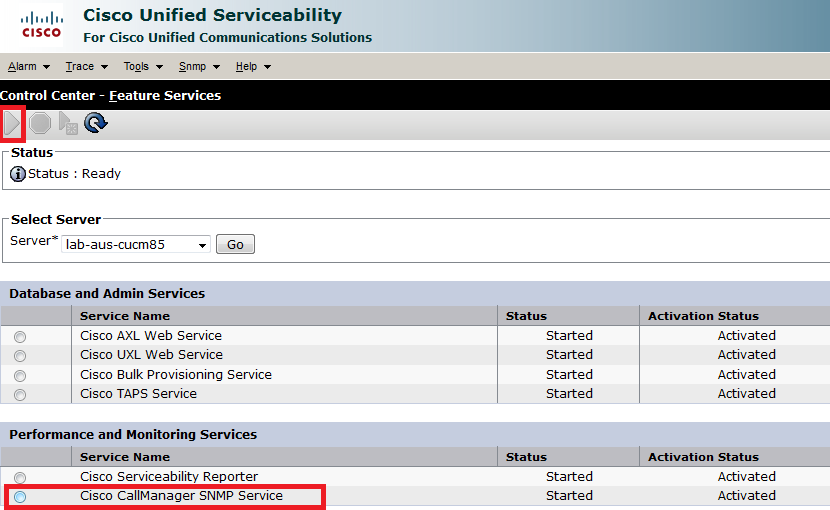Image resolution: width=830 pixels, height=510 pixels.
Task: Click Control Center - Feature Services title
Action: coord(111,95)
